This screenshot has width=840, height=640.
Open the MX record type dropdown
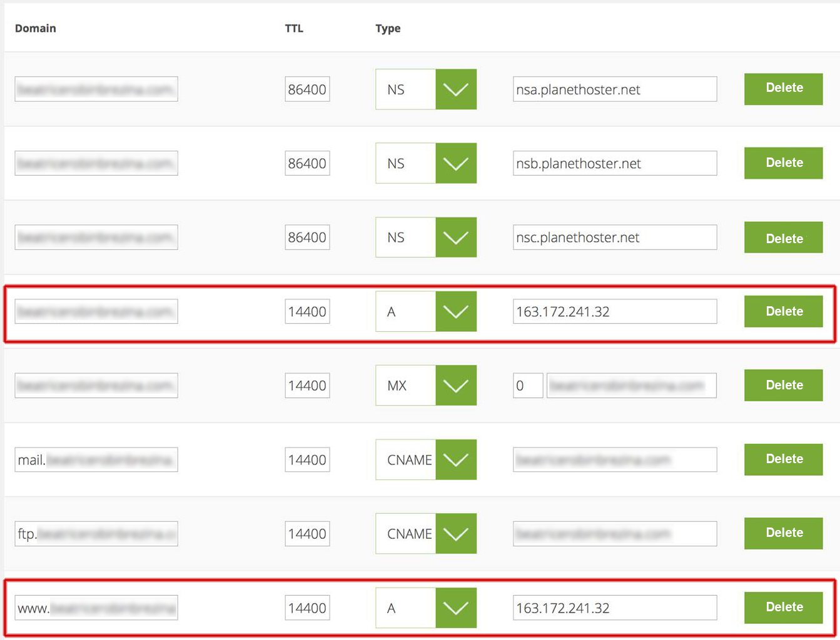(455, 386)
